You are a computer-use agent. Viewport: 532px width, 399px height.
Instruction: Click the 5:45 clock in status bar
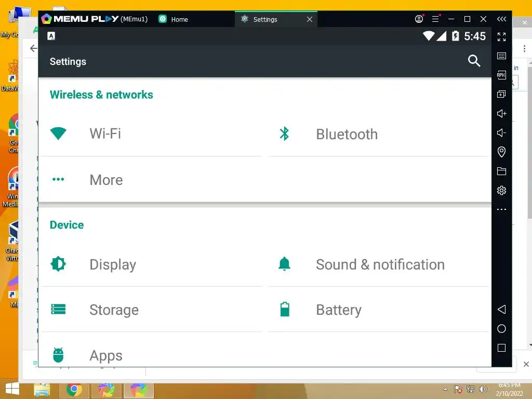(x=475, y=36)
